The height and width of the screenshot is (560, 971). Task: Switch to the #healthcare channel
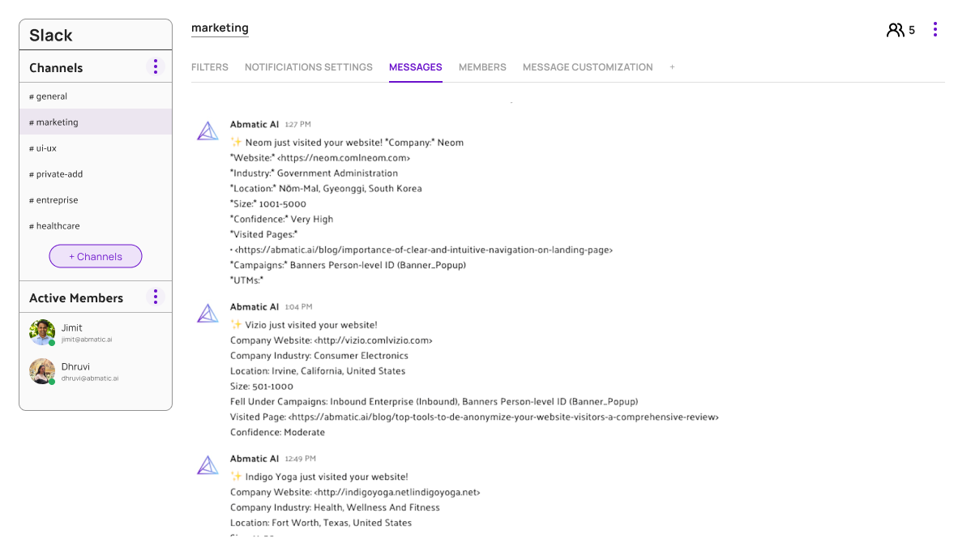54,225
